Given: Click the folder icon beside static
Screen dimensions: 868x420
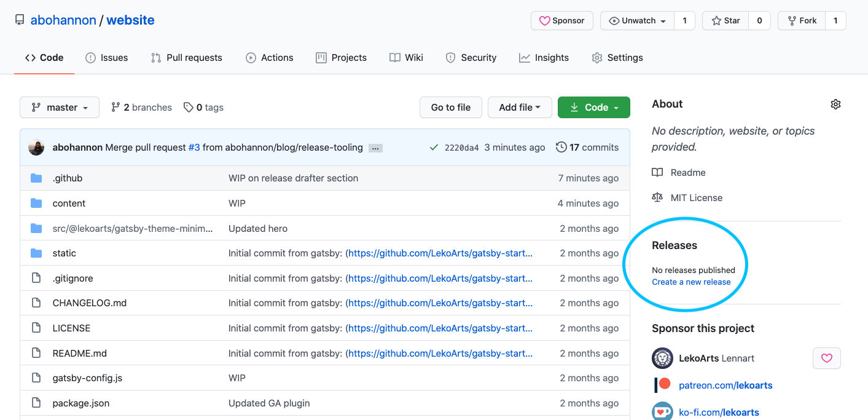Looking at the screenshot, I should (x=36, y=253).
